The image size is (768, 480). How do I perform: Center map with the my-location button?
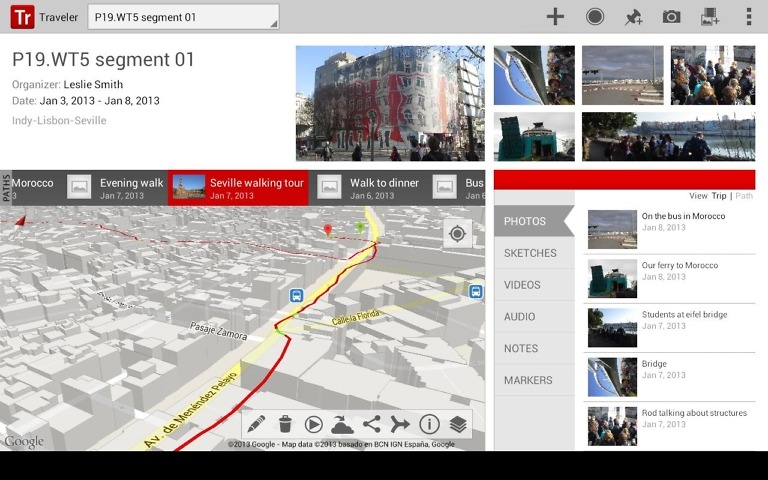pyautogui.click(x=458, y=234)
